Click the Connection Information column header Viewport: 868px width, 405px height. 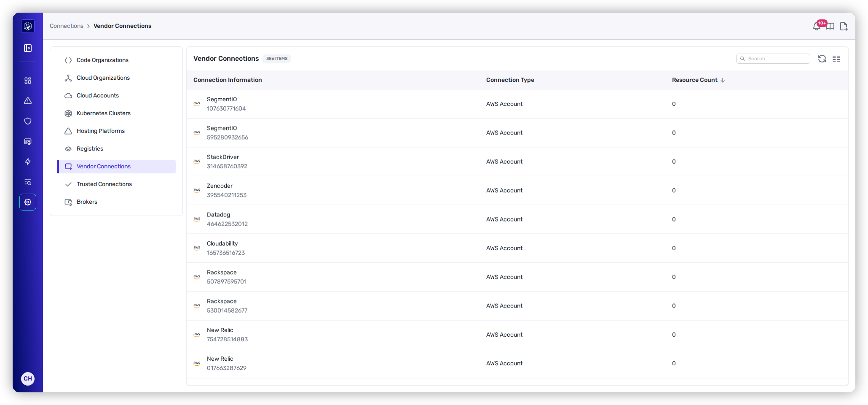pyautogui.click(x=228, y=80)
